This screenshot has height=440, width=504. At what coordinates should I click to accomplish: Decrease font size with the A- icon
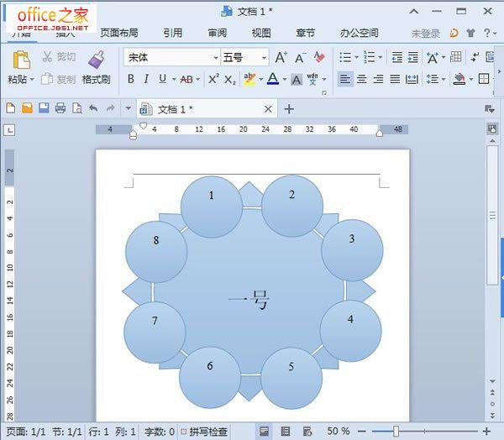click(300, 58)
